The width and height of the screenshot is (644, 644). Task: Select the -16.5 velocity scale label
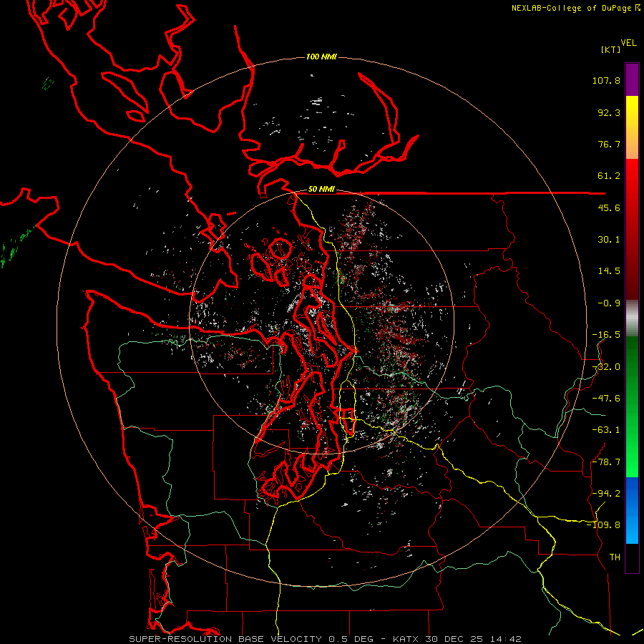tap(606, 335)
